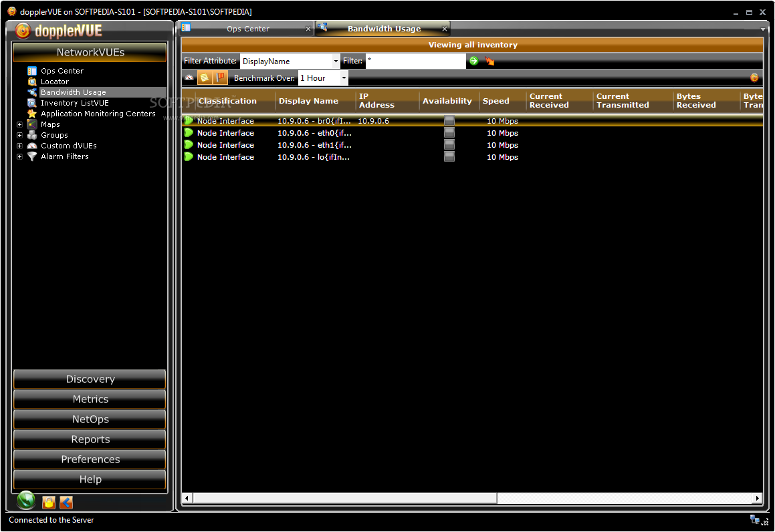The width and height of the screenshot is (775, 532).
Task: Open the NetOps section
Action: 90,419
